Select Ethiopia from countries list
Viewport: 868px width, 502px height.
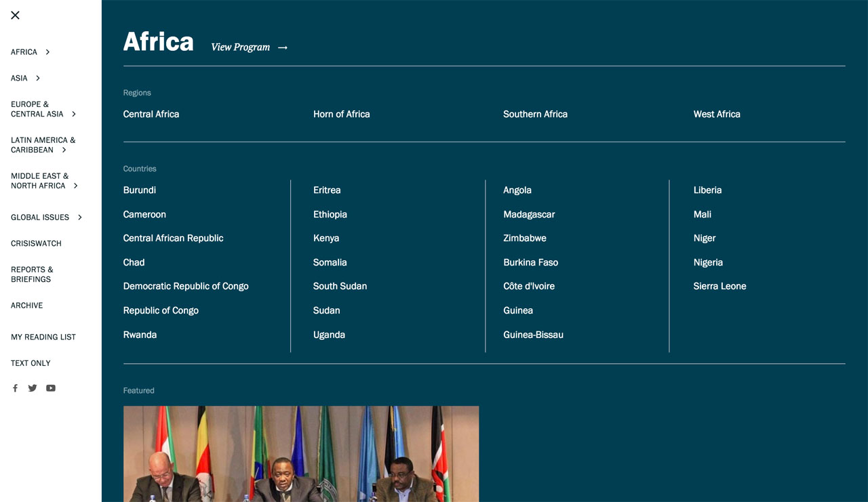tap(330, 214)
